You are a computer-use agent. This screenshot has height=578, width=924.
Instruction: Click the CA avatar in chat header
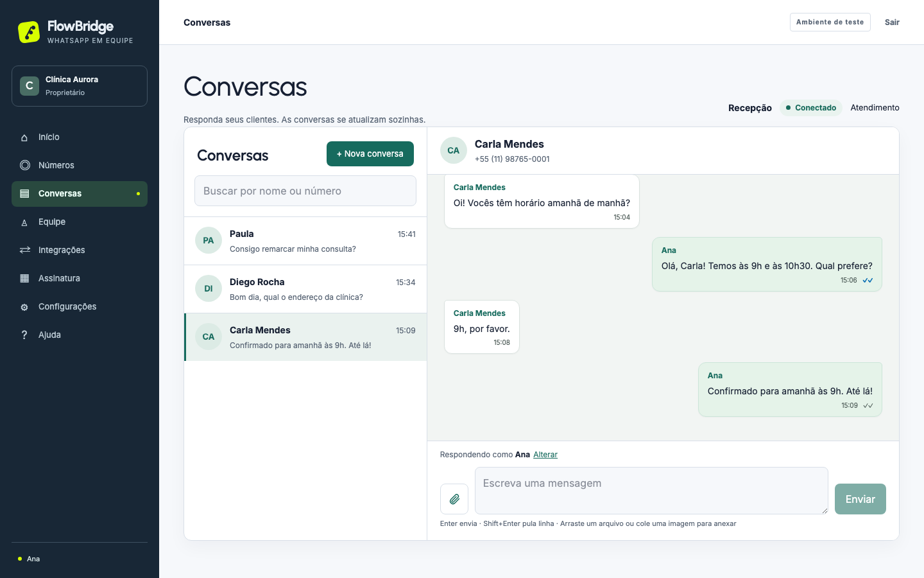click(x=454, y=150)
